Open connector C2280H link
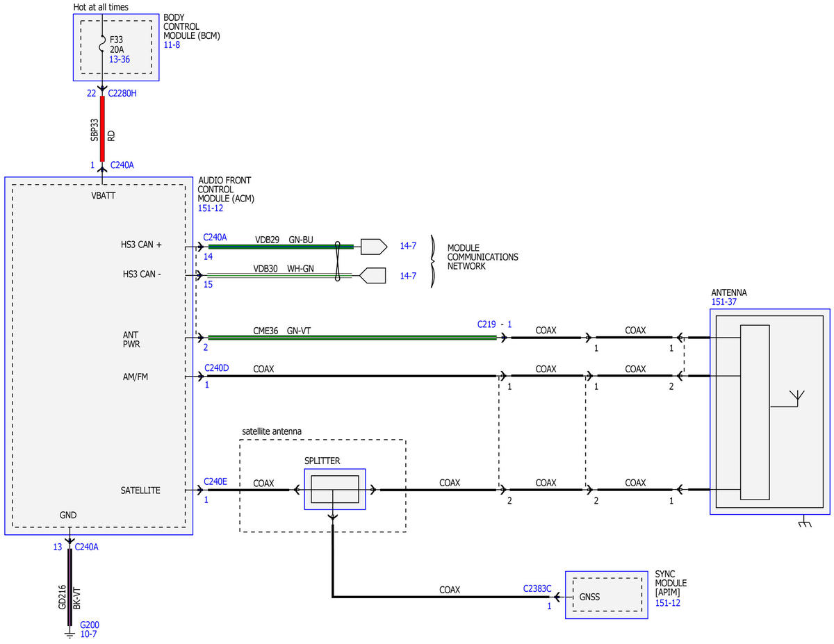The width and height of the screenshot is (834, 644). pos(122,92)
